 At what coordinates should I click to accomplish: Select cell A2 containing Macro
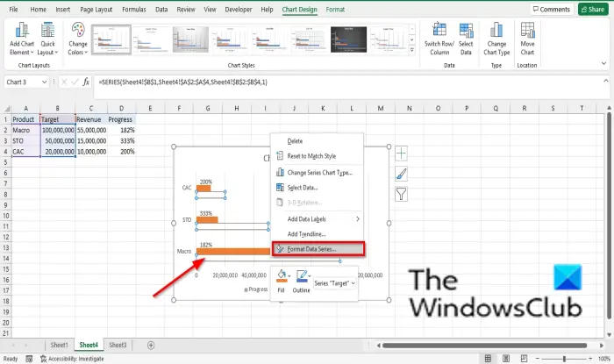coord(25,130)
